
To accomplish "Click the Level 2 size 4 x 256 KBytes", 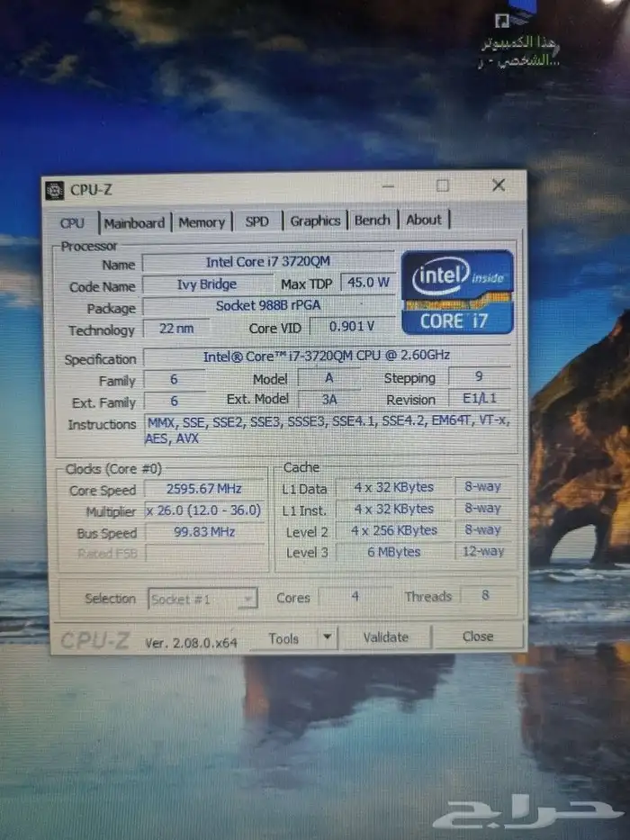I will [394, 531].
